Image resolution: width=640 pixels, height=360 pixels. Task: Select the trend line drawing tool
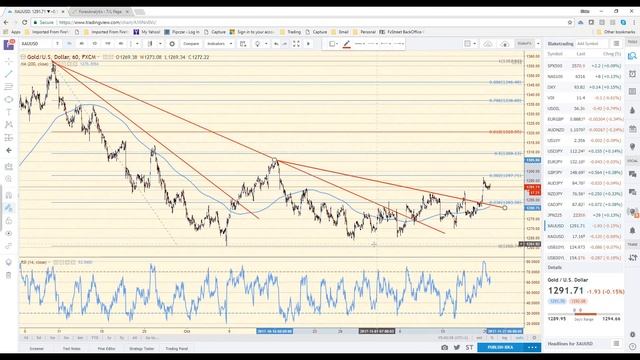tap(9, 74)
